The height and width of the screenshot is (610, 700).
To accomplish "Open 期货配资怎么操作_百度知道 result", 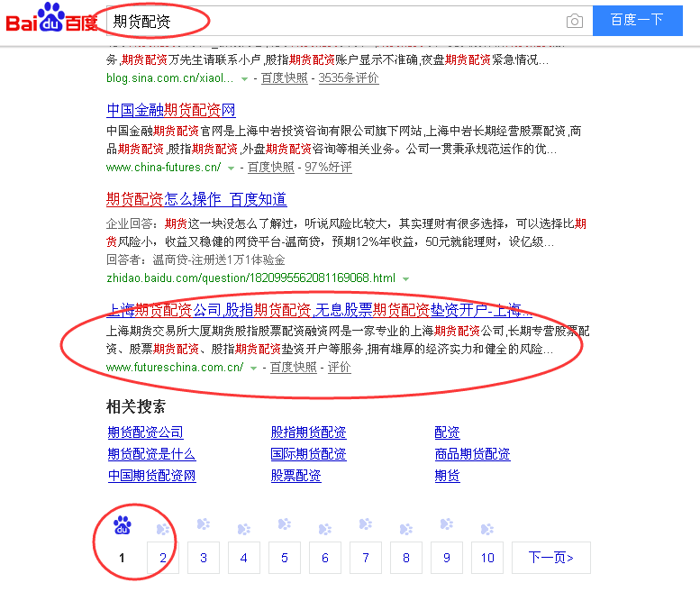I will pyautogui.click(x=196, y=200).
